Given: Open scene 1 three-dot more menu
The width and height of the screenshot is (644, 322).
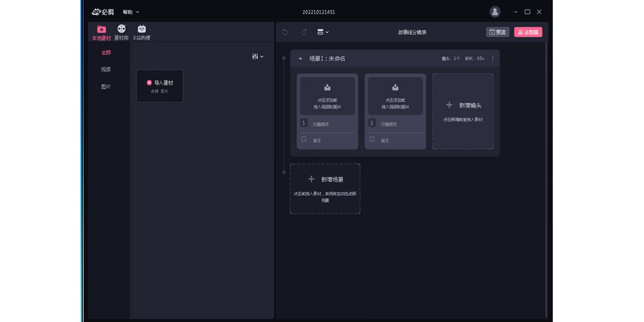Looking at the screenshot, I should click(x=493, y=58).
